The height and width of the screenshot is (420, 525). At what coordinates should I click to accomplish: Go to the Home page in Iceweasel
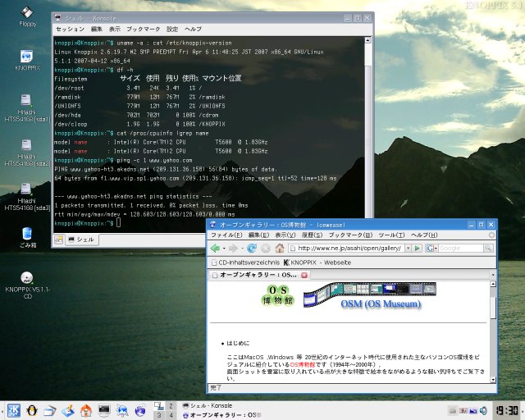(x=280, y=249)
